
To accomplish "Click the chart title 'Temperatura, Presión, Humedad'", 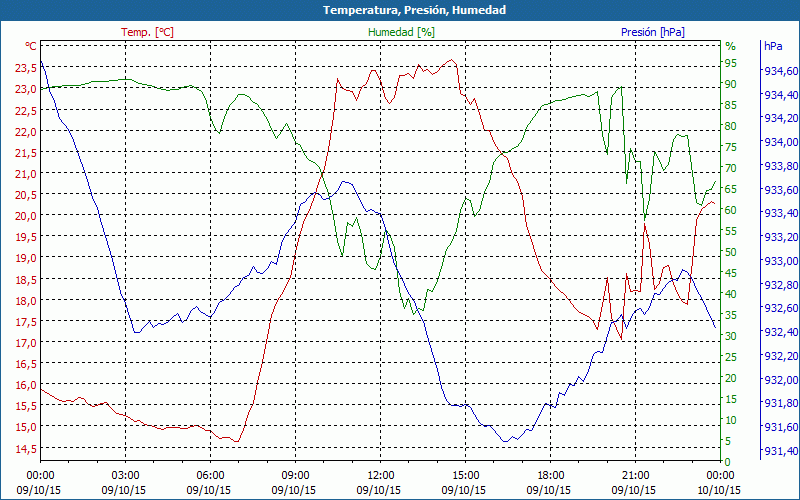I will (x=414, y=10).
